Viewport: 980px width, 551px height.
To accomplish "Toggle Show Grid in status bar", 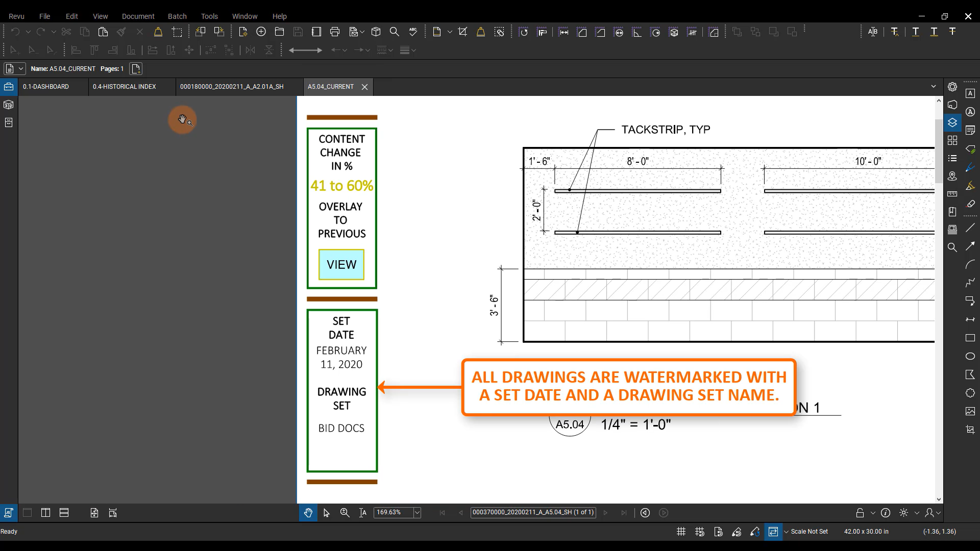I will tap(681, 532).
